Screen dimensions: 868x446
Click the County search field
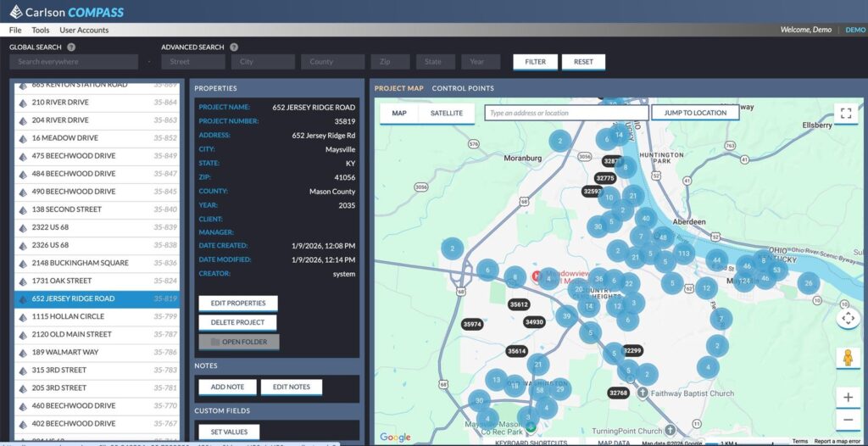(332, 62)
